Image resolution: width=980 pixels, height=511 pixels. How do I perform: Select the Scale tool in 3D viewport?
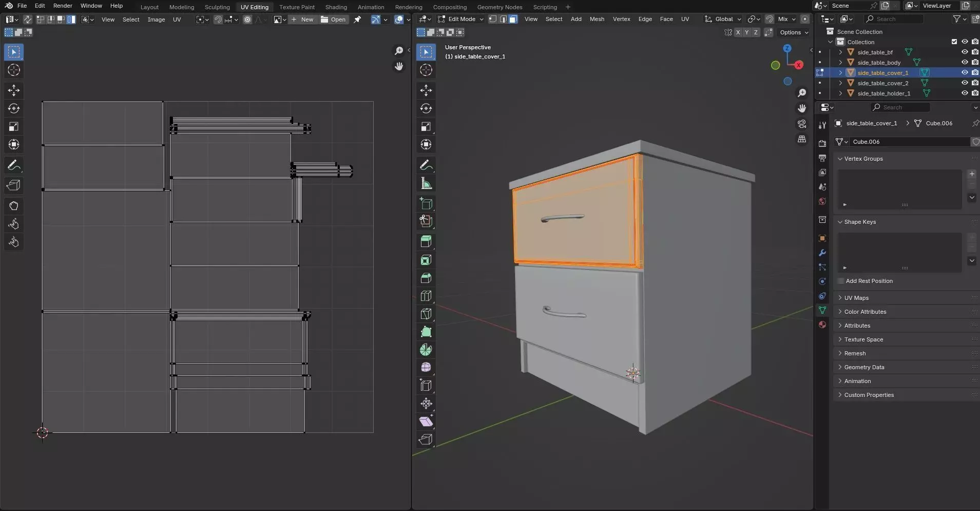426,126
